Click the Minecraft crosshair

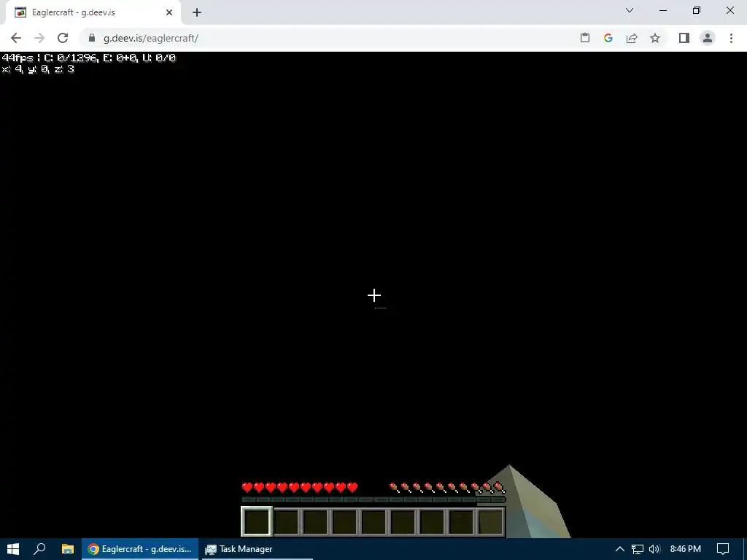(374, 296)
